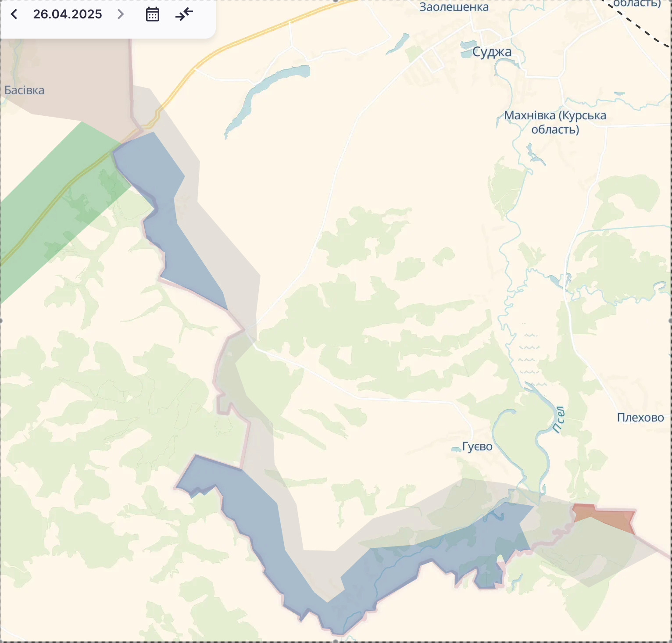Click the 26.04.2025 date text
The image size is (672, 643).
(68, 14)
